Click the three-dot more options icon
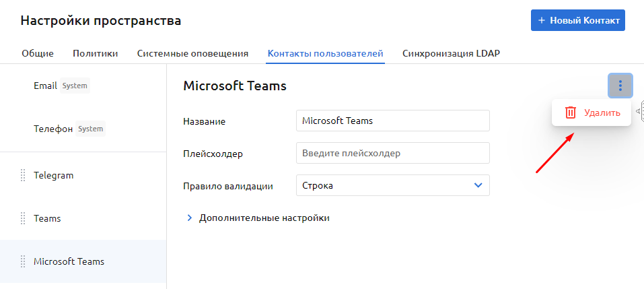 (620, 86)
